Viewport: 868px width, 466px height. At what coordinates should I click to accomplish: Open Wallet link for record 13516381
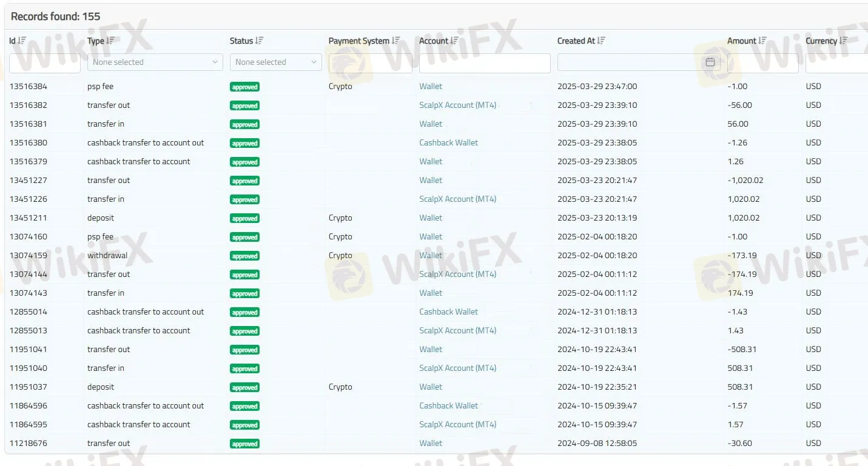(431, 124)
